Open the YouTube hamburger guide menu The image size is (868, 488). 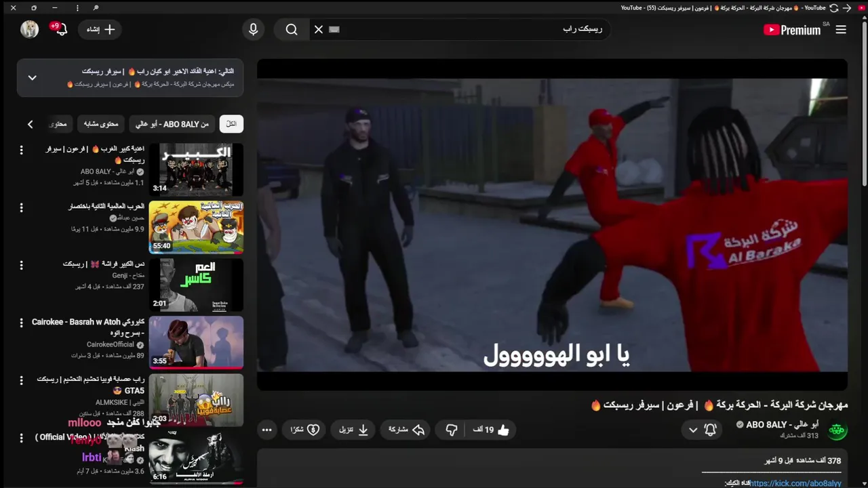[x=841, y=30]
